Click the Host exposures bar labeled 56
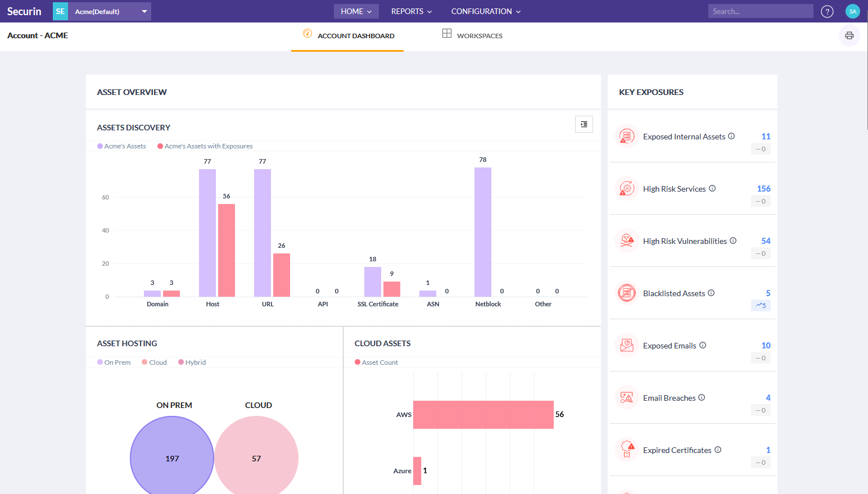Screen dimensions: 868x494 point(227,250)
